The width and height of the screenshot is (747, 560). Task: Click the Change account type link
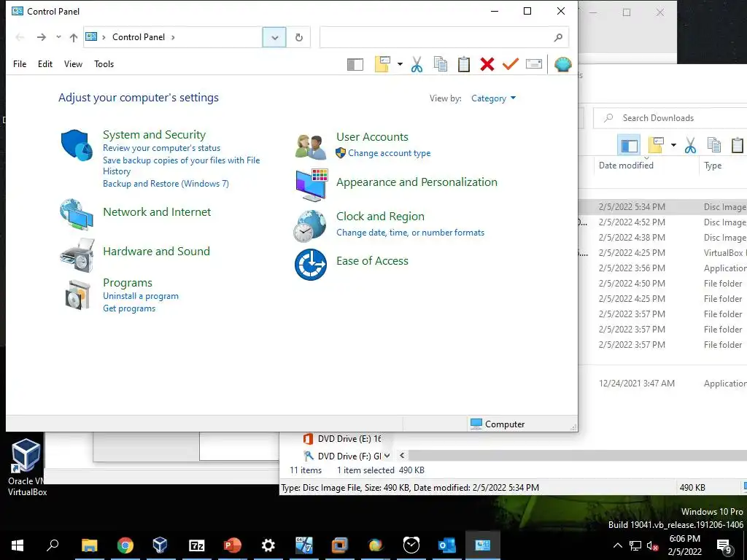coord(390,153)
